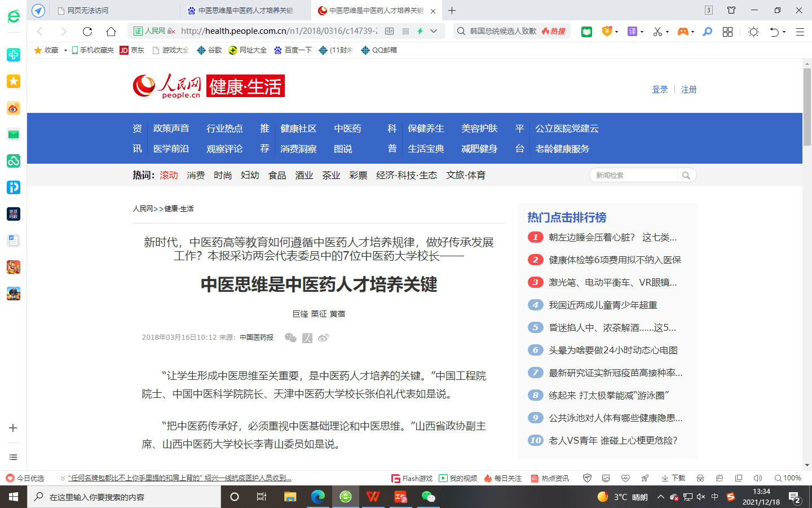Expand the address bar dropdown arrow

[434, 31]
